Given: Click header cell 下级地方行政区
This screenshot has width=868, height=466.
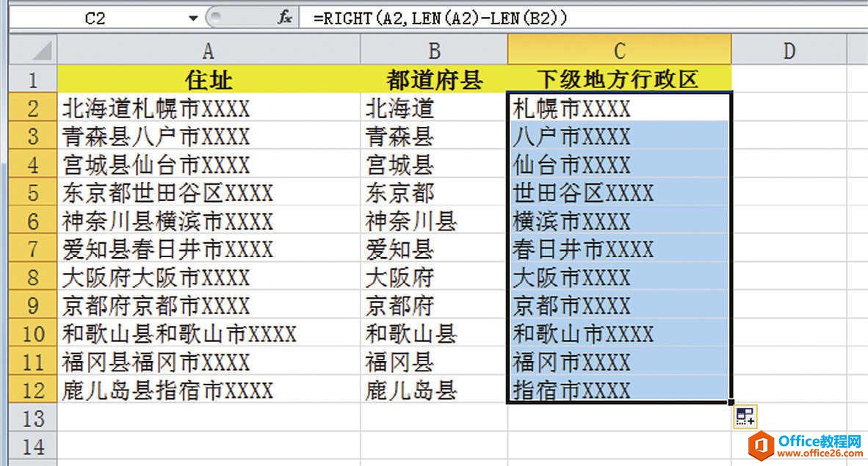Looking at the screenshot, I should coord(620,79).
